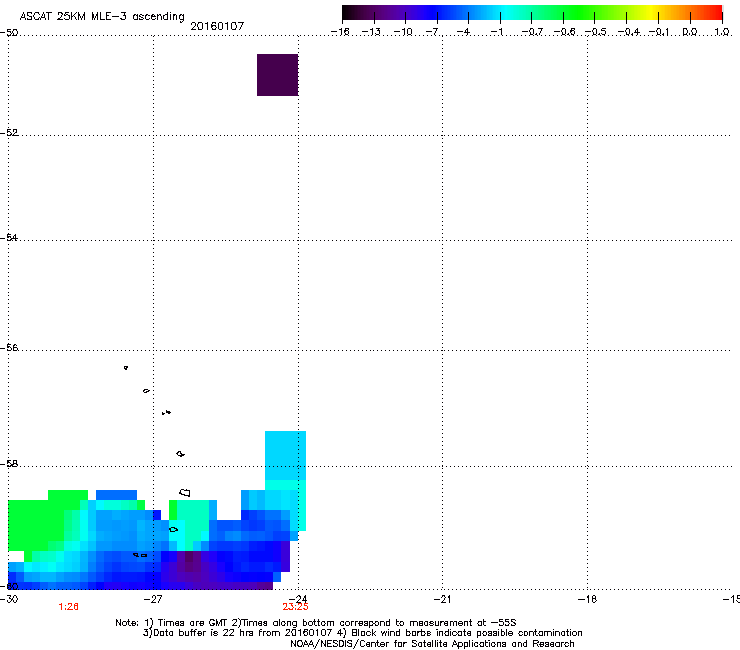The width and height of the screenshot is (740, 650).
Task: Click the -13 label on the color scale
Action: [x=371, y=32]
